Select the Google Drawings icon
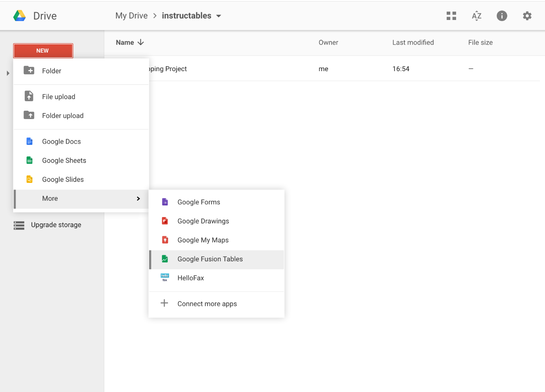Image resolution: width=545 pixels, height=392 pixels. [165, 221]
